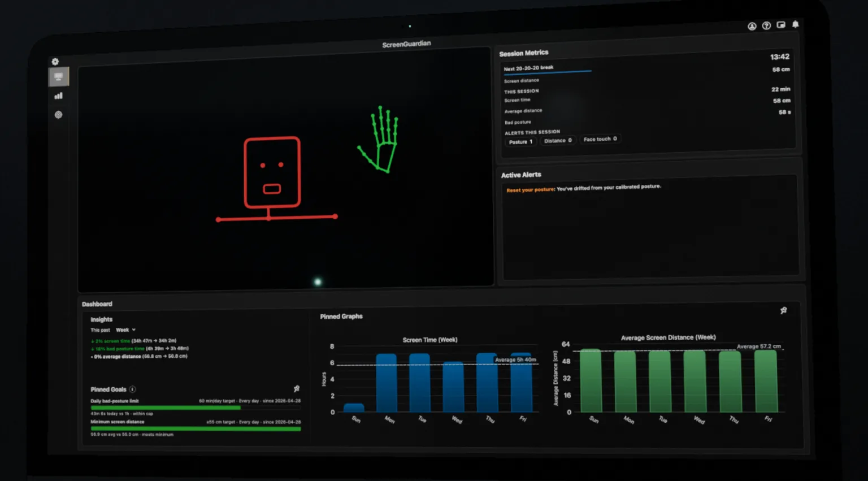Click the Minimum screen distance progress bar
This screenshot has height=481, width=868.
coord(196,428)
